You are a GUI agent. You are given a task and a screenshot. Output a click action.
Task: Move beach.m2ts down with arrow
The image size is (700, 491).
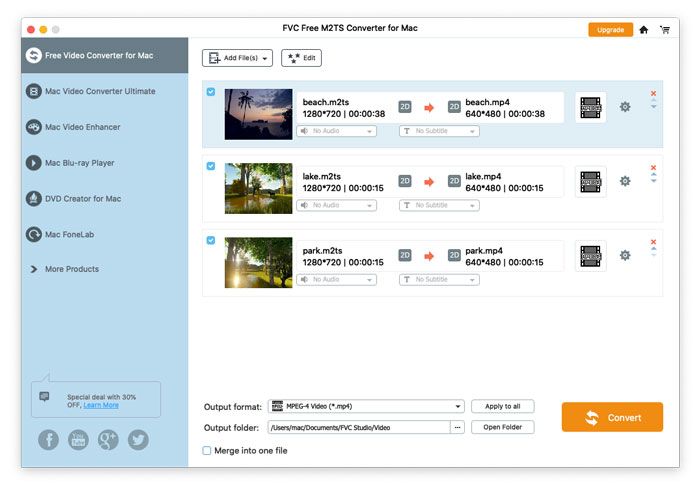tap(654, 107)
